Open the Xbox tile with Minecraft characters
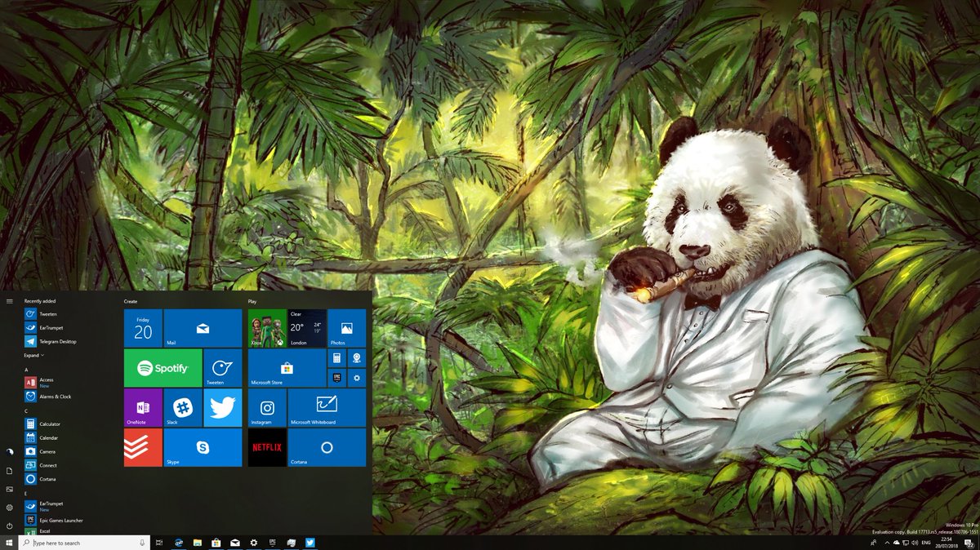 coord(267,328)
